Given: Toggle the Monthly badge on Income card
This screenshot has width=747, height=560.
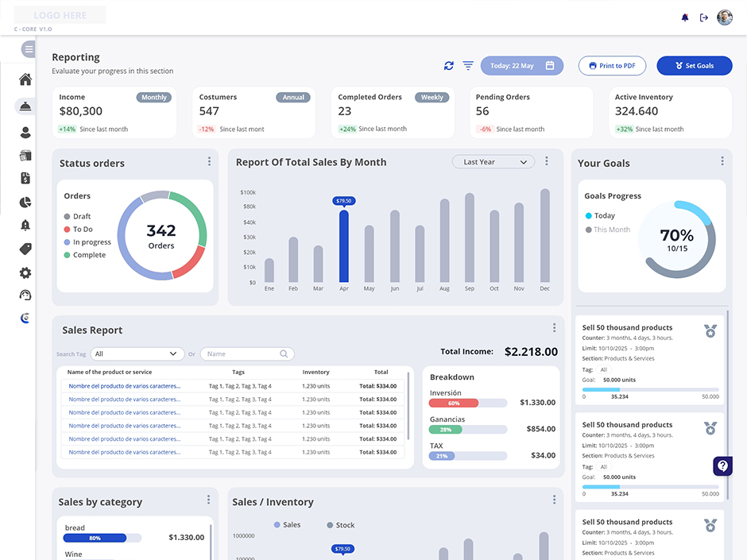Looking at the screenshot, I should [154, 98].
